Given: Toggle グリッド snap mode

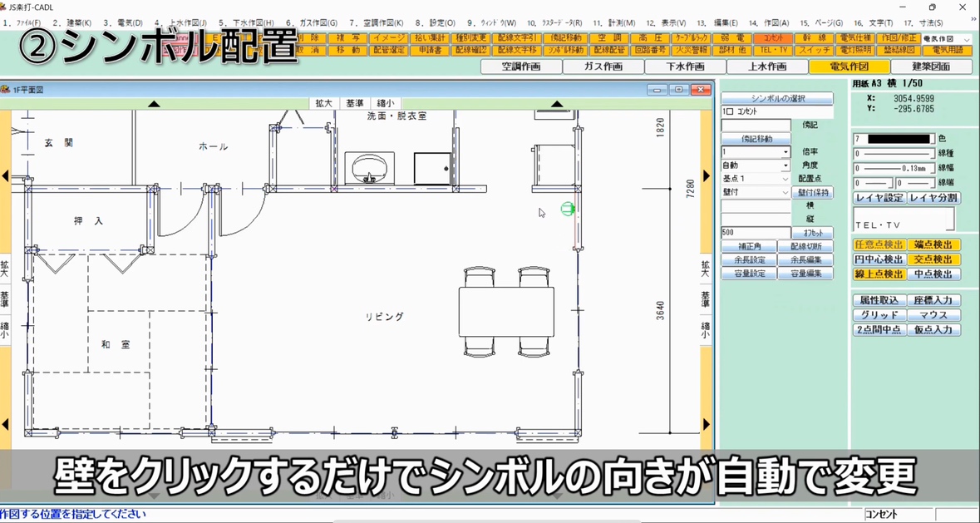Looking at the screenshot, I should (879, 315).
